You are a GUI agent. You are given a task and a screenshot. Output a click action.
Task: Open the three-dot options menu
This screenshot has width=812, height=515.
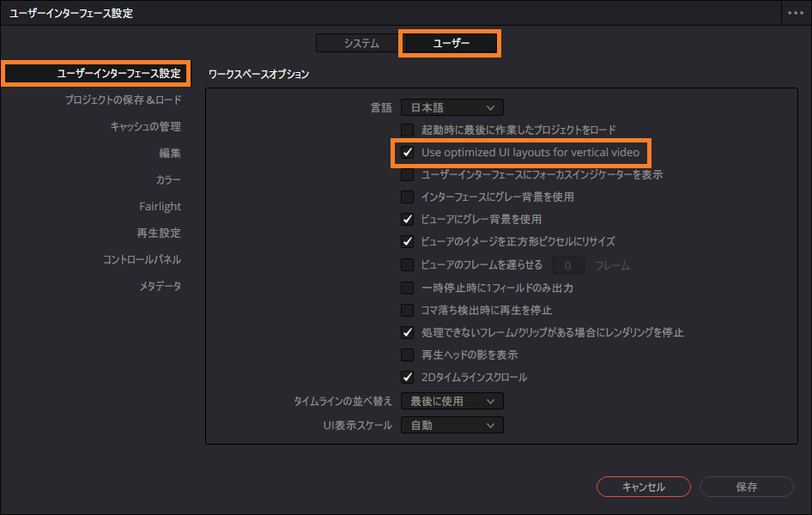pos(796,13)
